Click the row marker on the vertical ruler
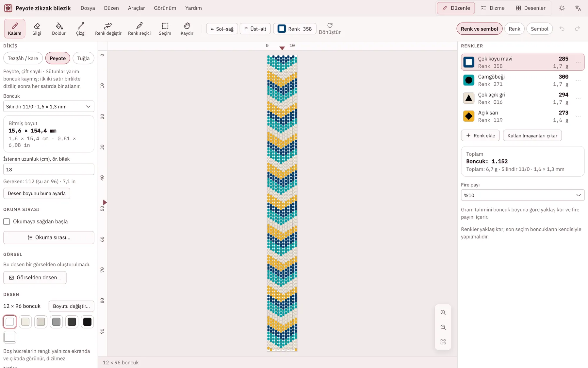 [x=105, y=202]
